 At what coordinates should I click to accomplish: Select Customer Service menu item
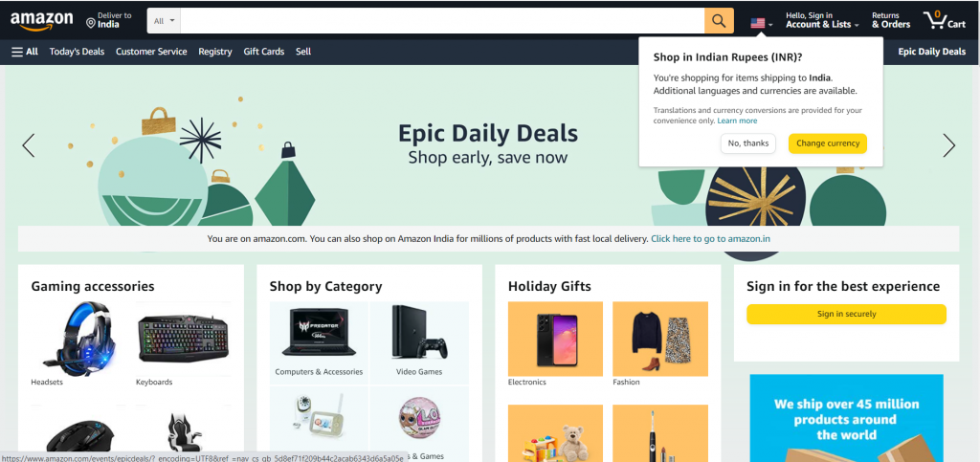[x=151, y=52]
